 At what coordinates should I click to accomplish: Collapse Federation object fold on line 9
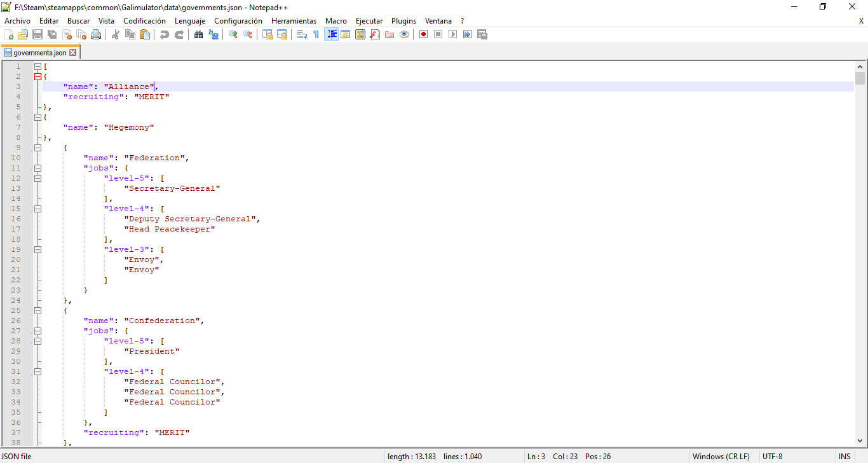point(37,148)
